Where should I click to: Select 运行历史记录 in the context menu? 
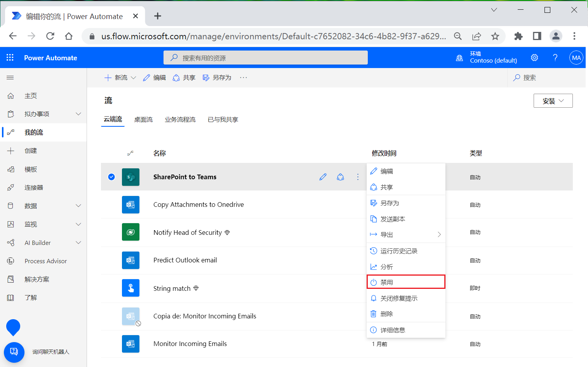tap(406, 251)
